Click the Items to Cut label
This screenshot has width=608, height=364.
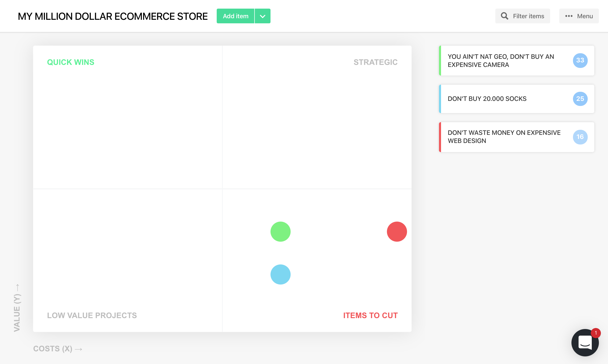(x=370, y=315)
